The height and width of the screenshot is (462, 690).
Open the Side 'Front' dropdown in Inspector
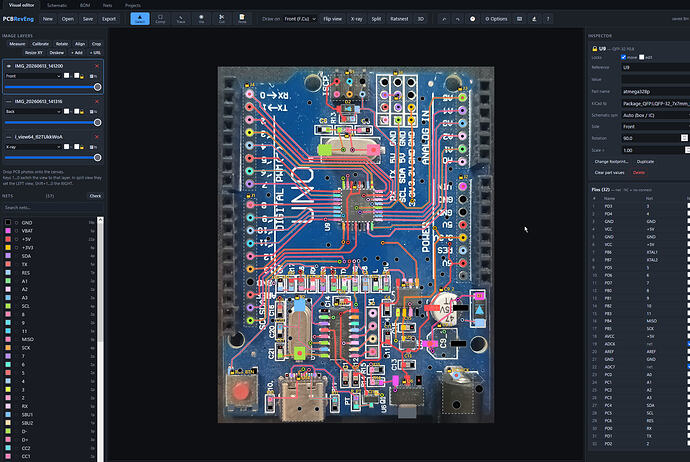coord(656,127)
